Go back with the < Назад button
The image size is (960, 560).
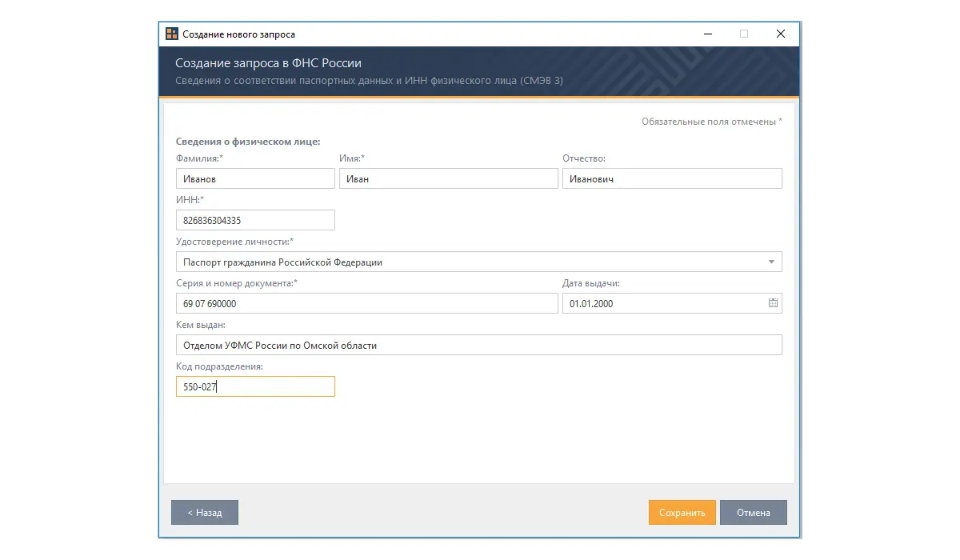[x=205, y=513]
